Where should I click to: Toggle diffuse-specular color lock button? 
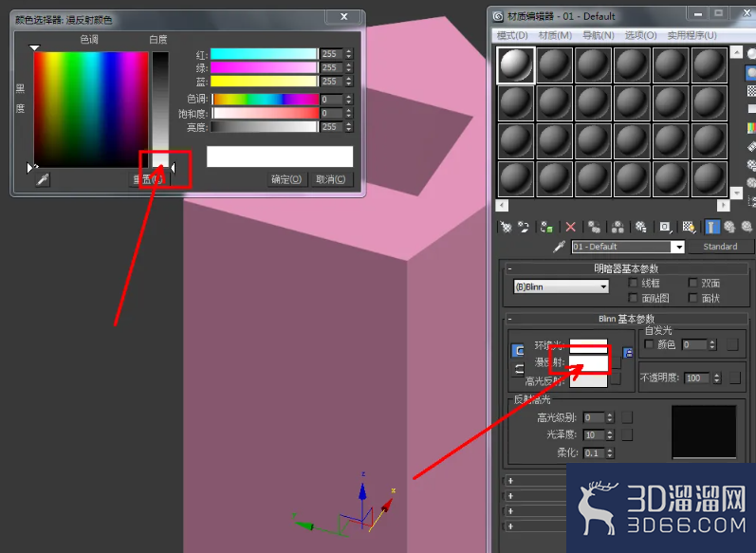click(x=518, y=369)
